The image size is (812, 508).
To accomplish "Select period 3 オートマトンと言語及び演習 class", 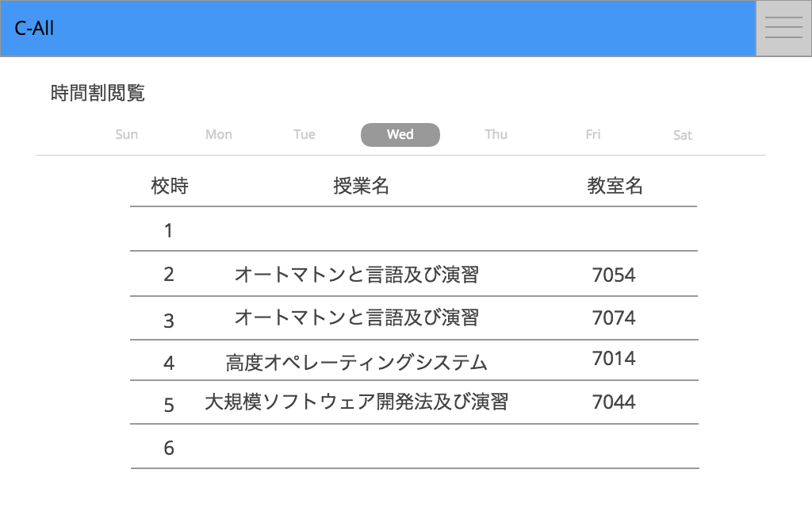I will [357, 317].
